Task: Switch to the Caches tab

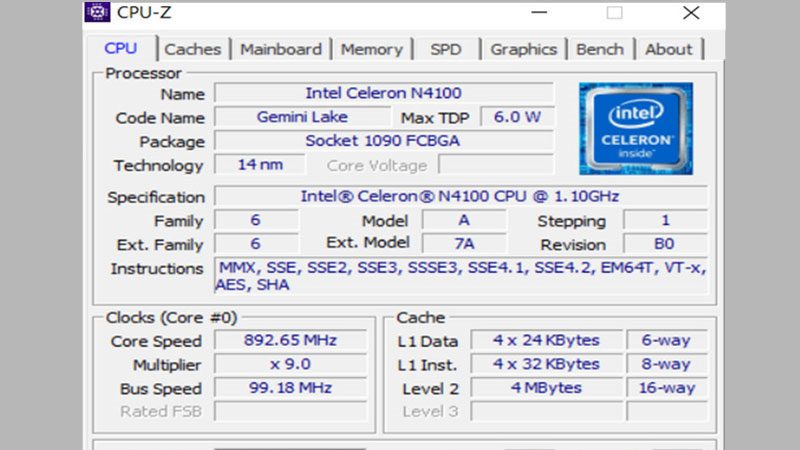Action: pyautogui.click(x=193, y=49)
